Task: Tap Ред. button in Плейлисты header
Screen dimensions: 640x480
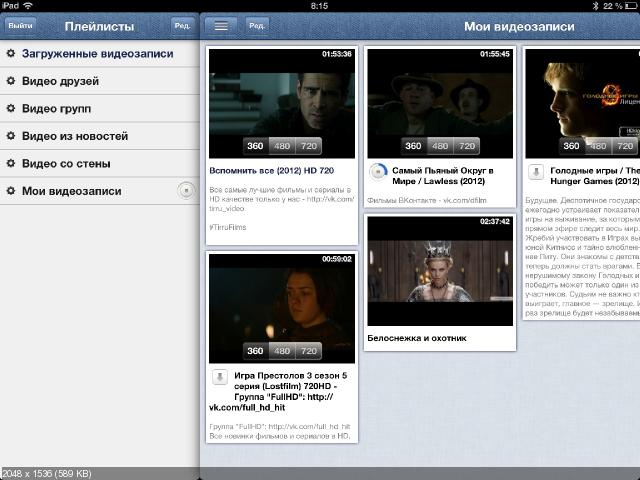Action: (x=182, y=26)
